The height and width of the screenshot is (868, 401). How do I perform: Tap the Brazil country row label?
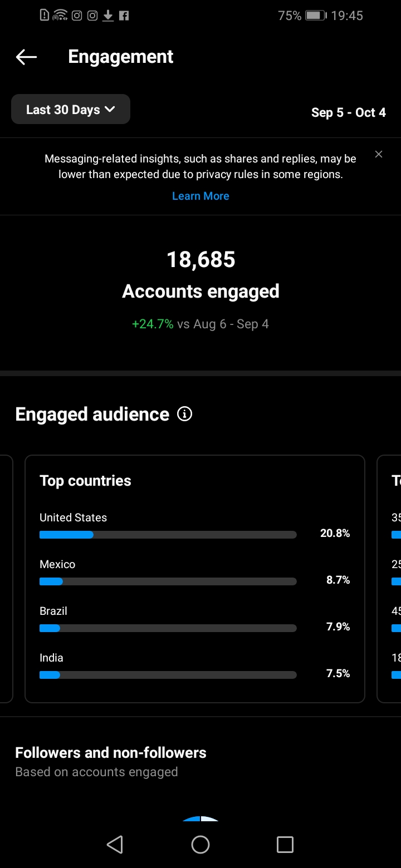point(53,611)
